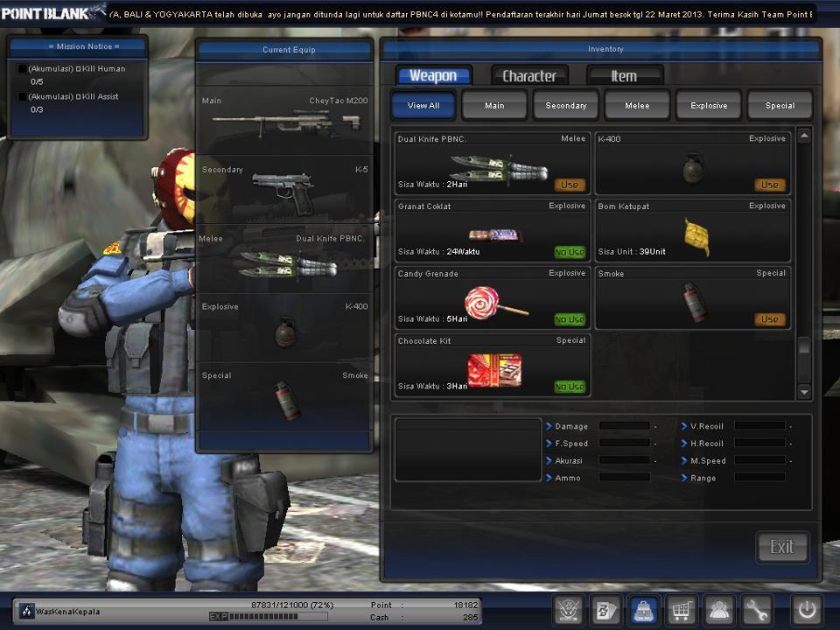The width and height of the screenshot is (840, 630).
Task: Click the Range stat label
Action: pos(703,478)
